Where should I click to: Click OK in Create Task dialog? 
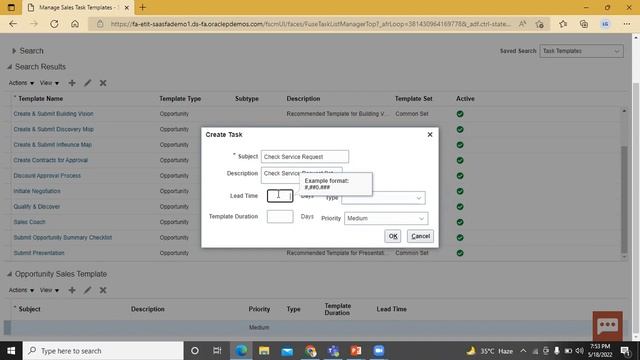point(393,236)
